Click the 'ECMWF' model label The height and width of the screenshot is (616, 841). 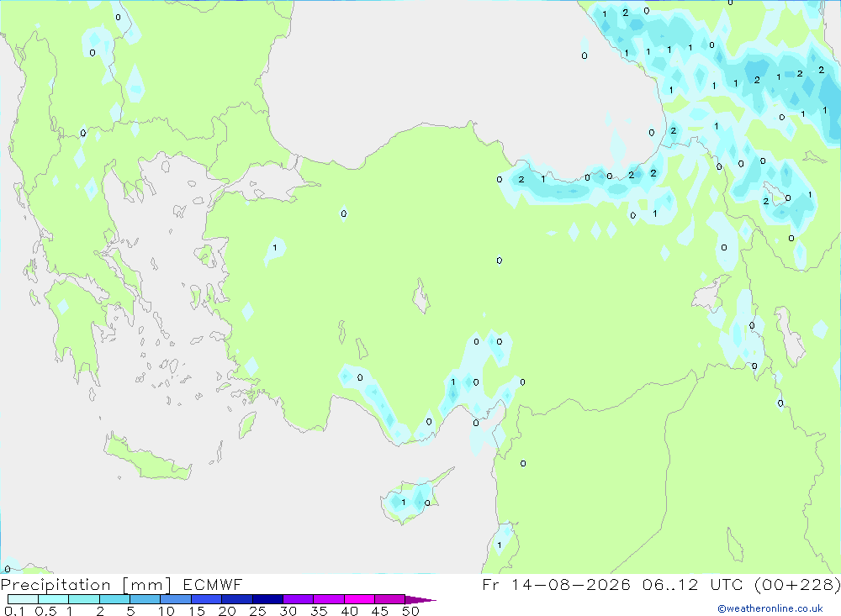(x=213, y=584)
